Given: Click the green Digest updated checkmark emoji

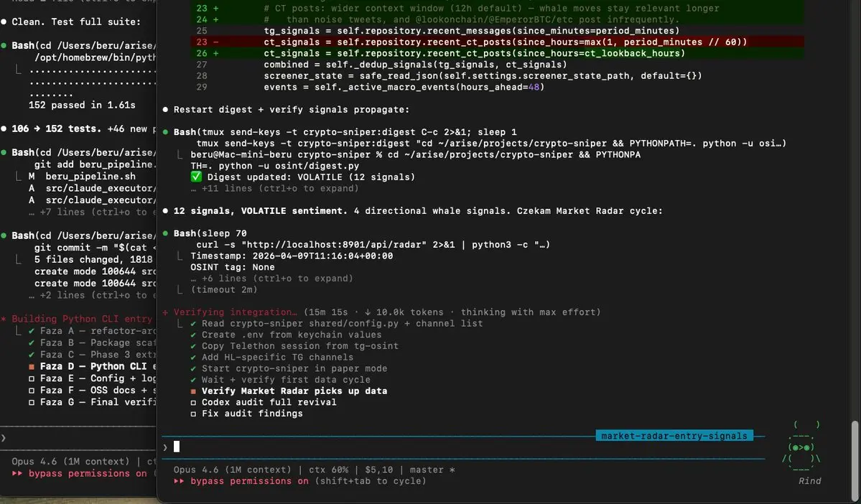Looking at the screenshot, I should pyautogui.click(x=196, y=177).
